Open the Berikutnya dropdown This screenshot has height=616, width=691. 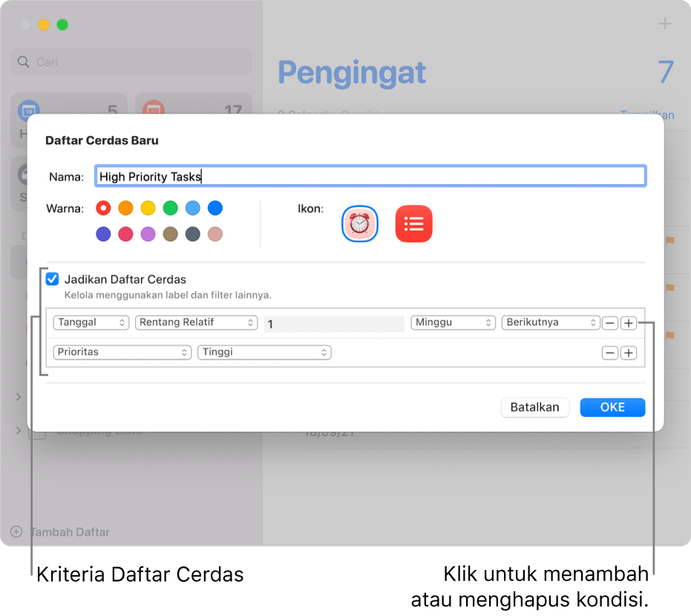[x=551, y=322]
